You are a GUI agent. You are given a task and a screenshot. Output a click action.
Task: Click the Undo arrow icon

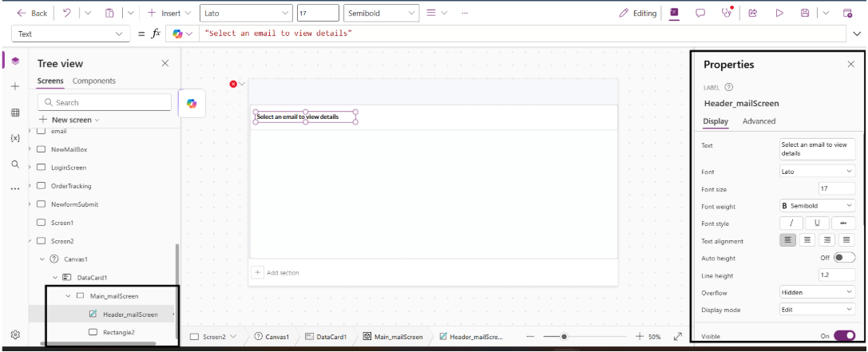tap(68, 13)
